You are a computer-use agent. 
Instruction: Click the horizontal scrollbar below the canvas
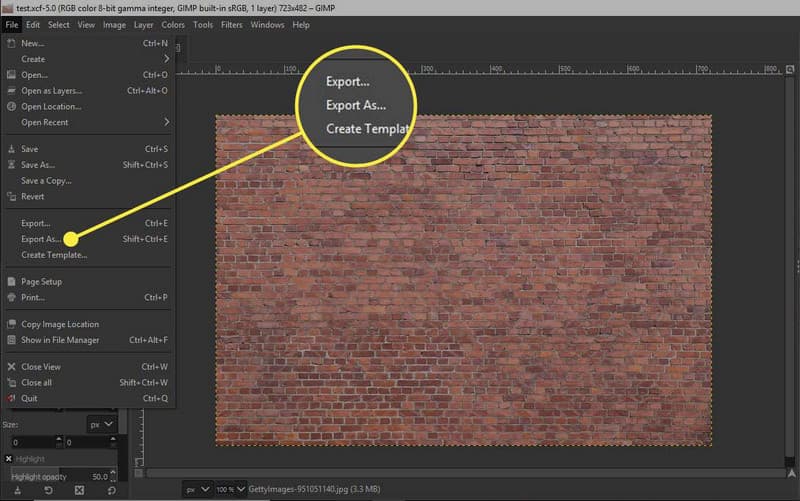coord(465,473)
